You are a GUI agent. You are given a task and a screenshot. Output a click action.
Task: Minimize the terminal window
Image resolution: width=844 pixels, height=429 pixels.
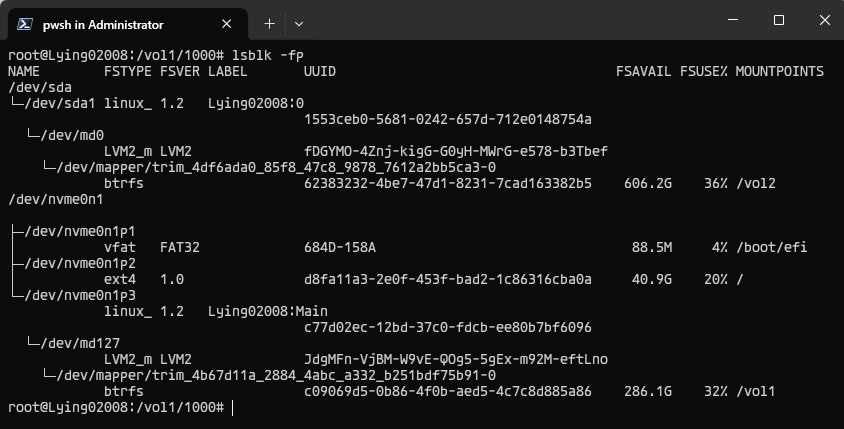tap(733, 20)
